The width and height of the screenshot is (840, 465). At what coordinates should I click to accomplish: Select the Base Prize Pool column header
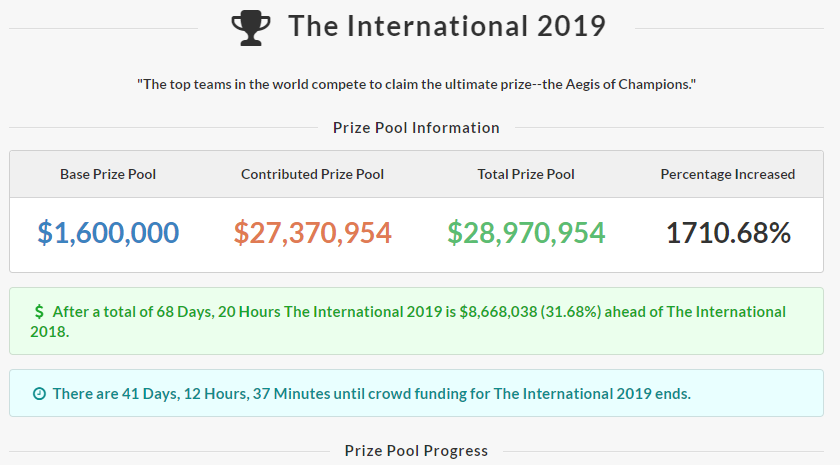[108, 174]
